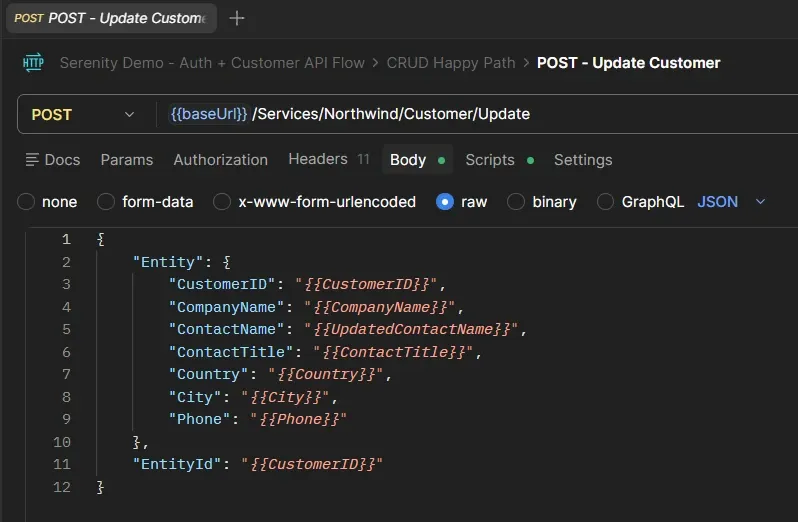This screenshot has height=522, width=798.
Task: Open the Headers tab
Action: coord(329,159)
